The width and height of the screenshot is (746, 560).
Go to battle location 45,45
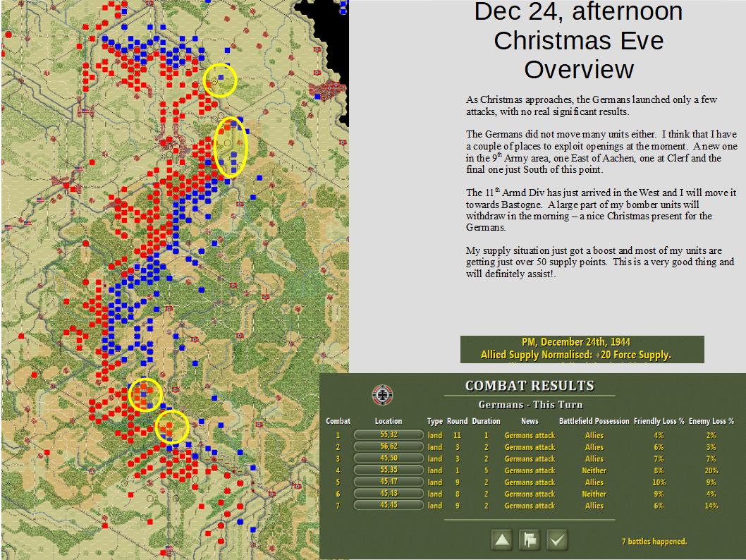click(389, 505)
